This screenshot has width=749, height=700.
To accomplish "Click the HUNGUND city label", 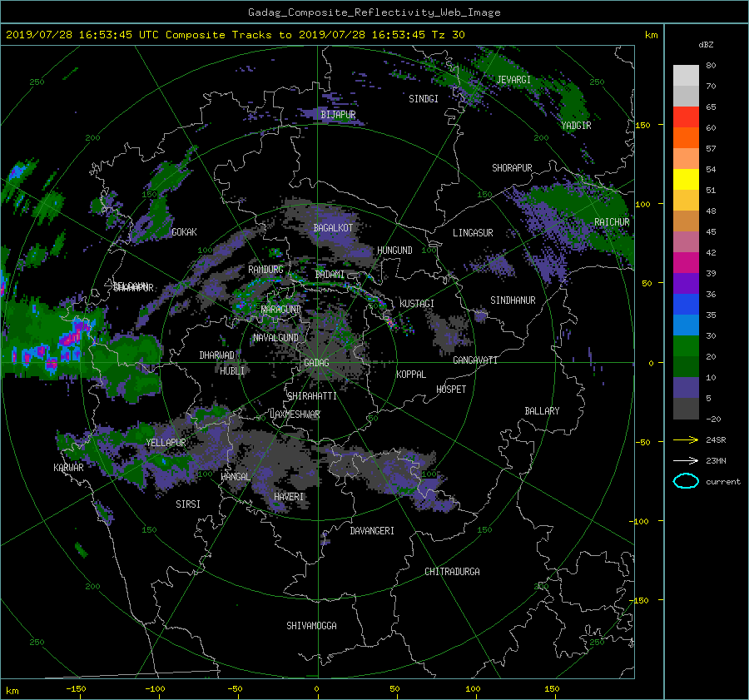I will tap(394, 251).
